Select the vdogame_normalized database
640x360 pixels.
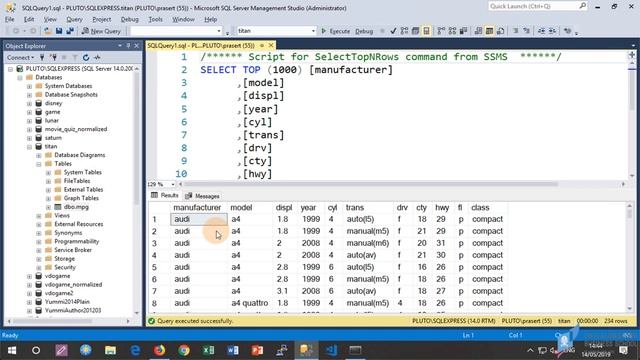click(73, 284)
